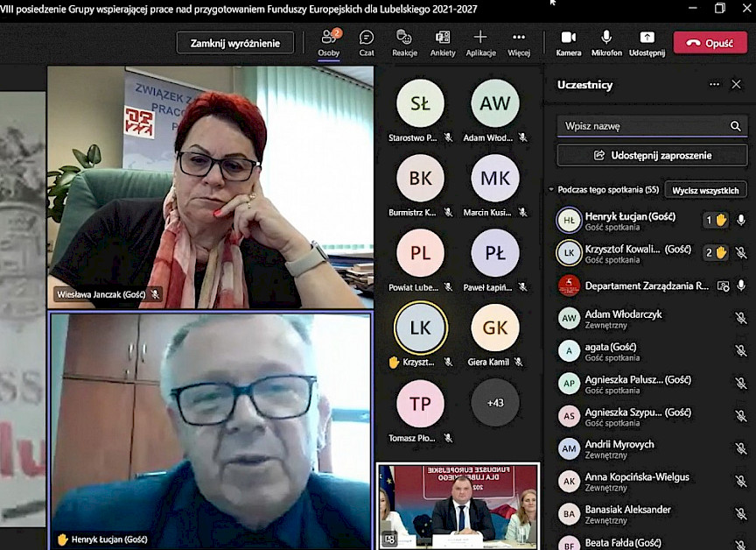Screen dimensions: 756x550
Task: Select Henryk Łucjan HŁ avatar in list
Action: coord(569,221)
